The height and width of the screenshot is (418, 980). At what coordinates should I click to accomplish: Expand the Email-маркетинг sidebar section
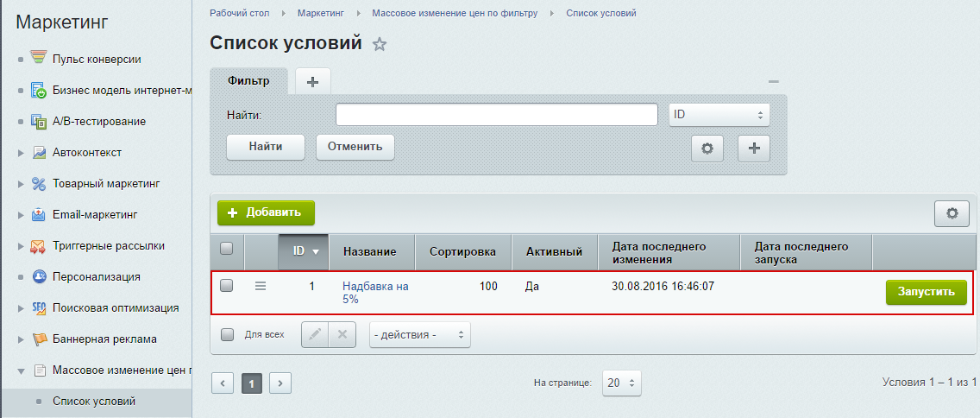coord(22,215)
